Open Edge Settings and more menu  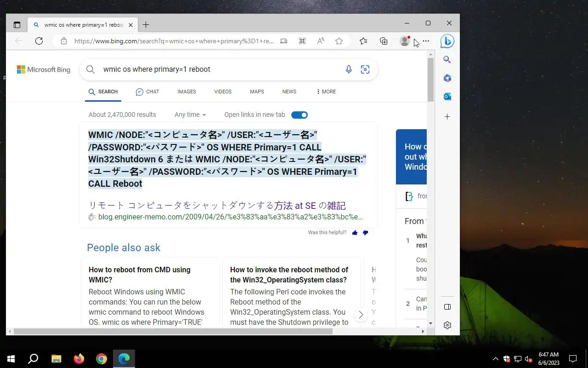pos(426,41)
